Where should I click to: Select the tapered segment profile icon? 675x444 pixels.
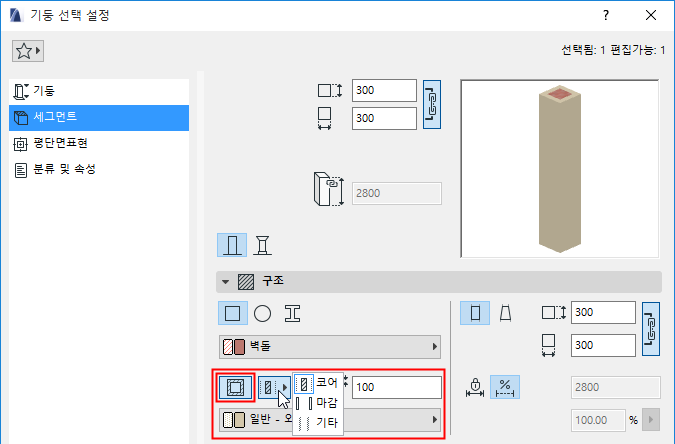pyautogui.click(x=505, y=313)
